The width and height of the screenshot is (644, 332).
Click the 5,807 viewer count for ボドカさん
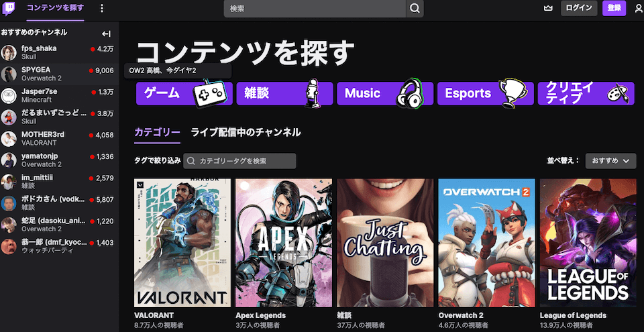(105, 200)
